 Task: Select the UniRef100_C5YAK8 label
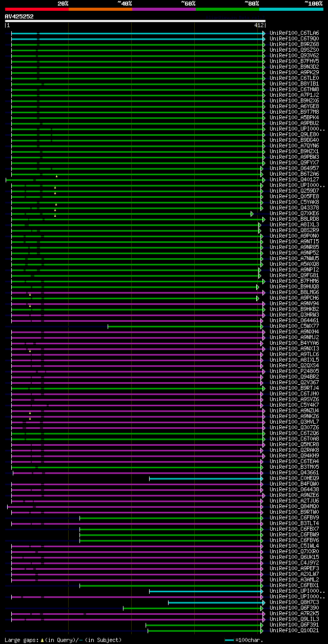pyautogui.click(x=294, y=202)
